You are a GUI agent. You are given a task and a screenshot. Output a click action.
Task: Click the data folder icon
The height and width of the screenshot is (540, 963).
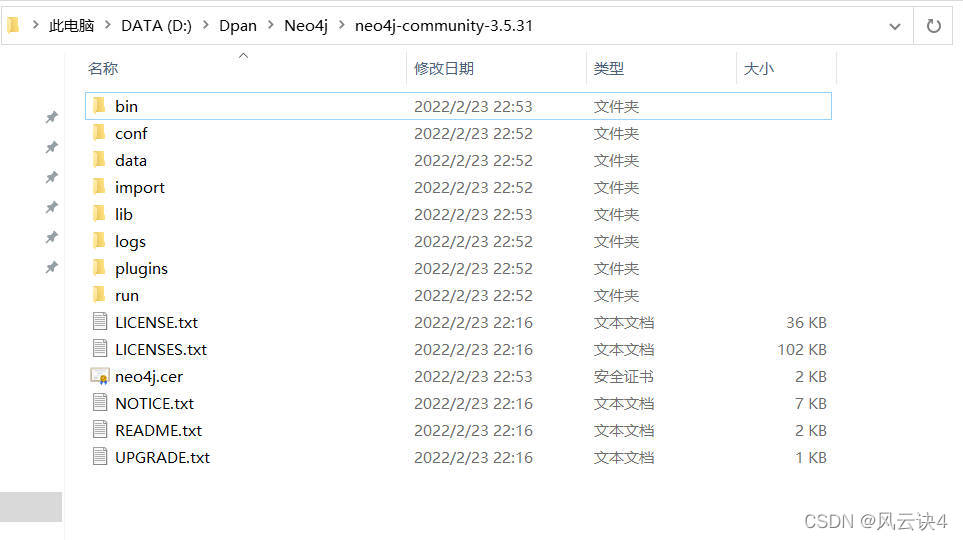[99, 160]
